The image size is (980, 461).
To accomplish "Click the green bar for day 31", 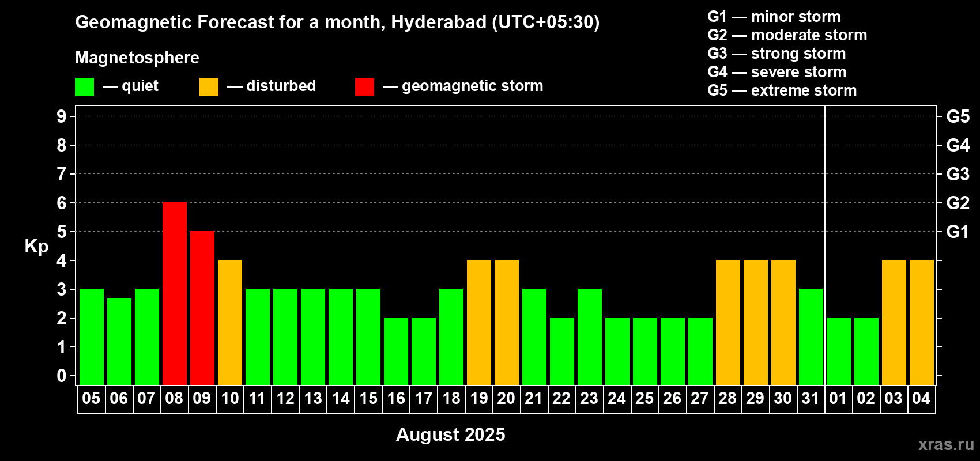I will pos(811,337).
